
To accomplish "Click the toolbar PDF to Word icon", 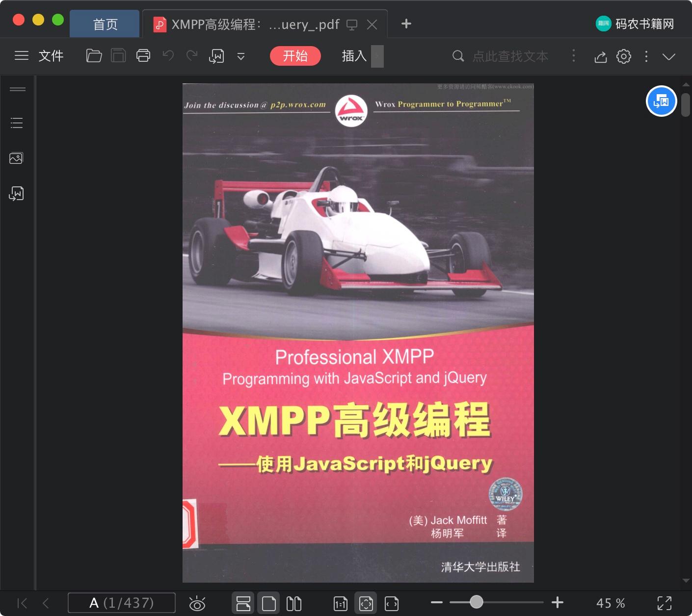I will 216,56.
